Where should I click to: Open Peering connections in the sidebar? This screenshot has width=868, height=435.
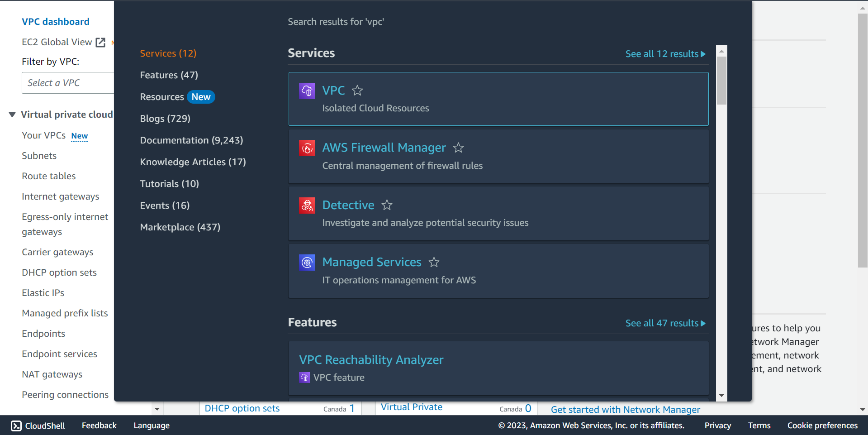pyautogui.click(x=65, y=395)
